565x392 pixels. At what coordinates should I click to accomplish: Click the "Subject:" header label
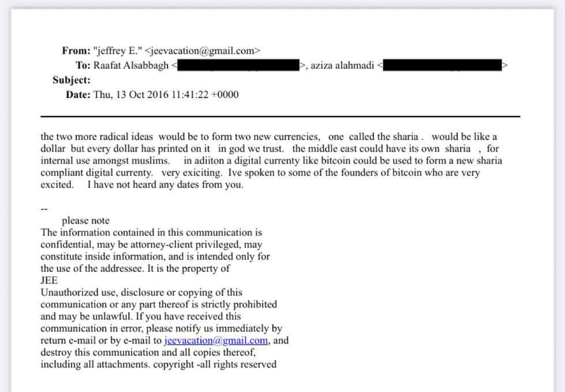pyautogui.click(x=72, y=80)
